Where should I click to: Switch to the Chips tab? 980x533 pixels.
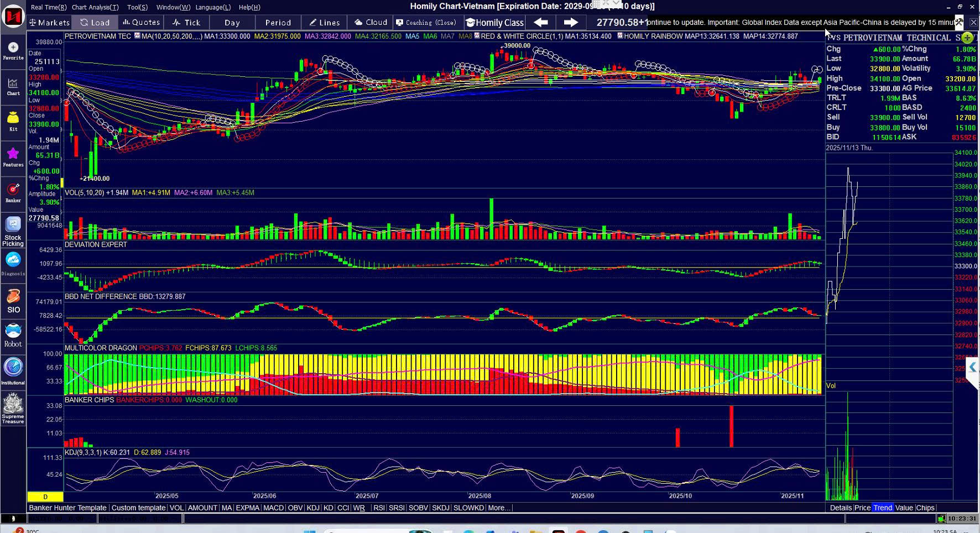click(925, 508)
